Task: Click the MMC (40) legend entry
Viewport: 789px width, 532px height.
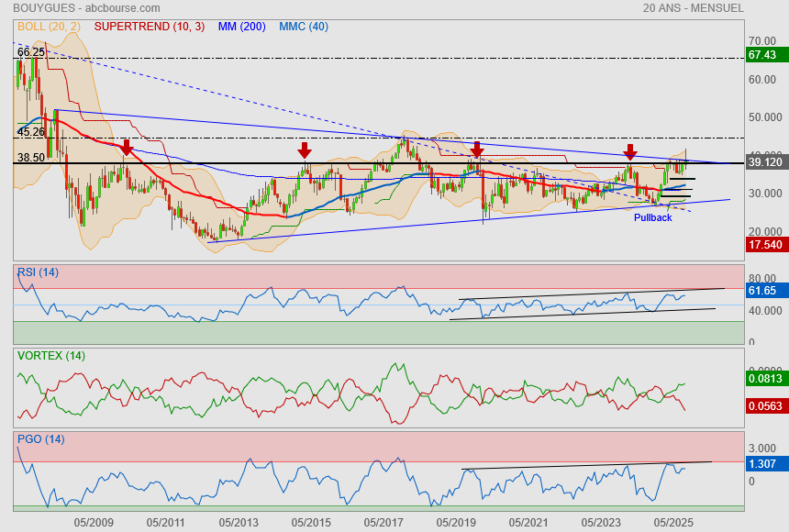Action: pos(304,27)
